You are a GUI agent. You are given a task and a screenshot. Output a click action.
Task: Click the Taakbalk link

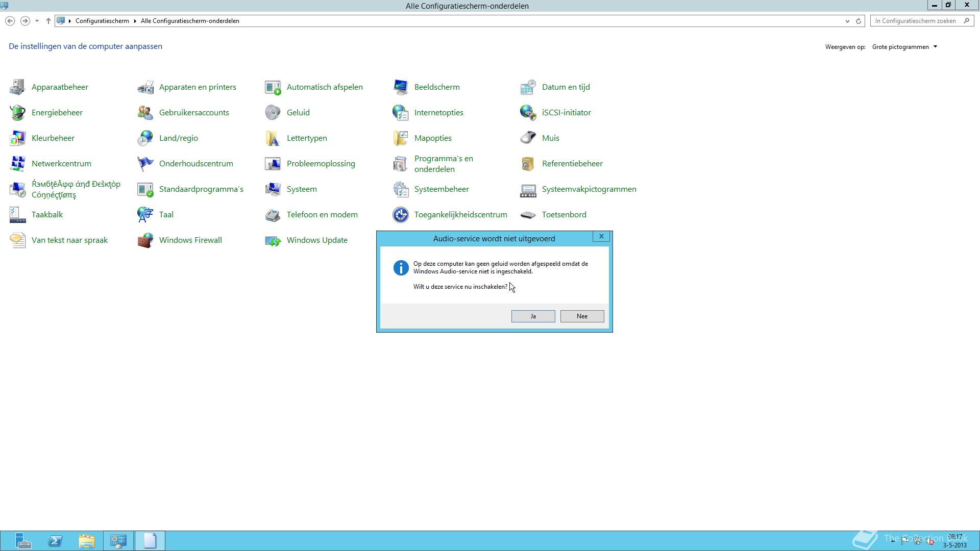pos(47,215)
